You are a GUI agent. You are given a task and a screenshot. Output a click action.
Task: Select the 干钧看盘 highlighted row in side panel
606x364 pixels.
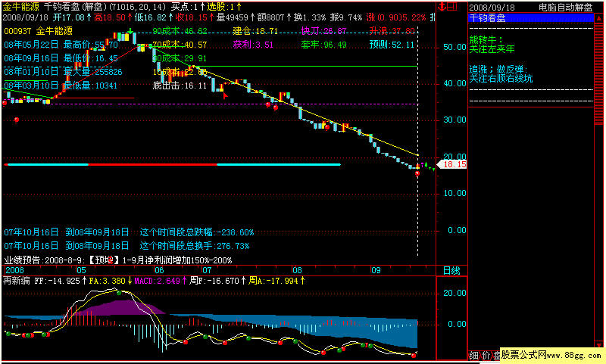531,17
